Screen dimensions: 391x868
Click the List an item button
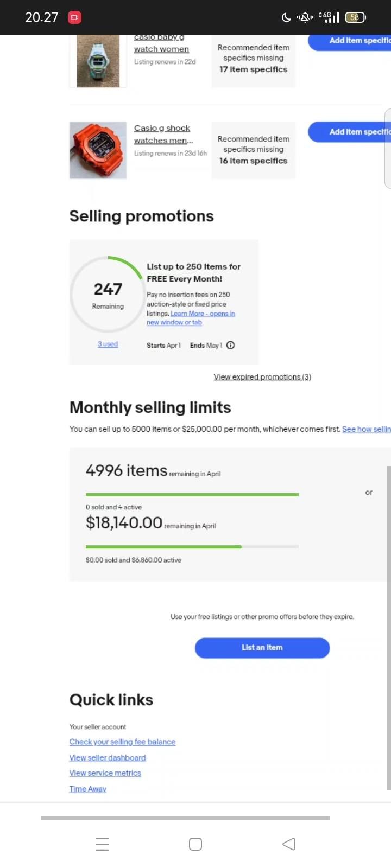click(262, 648)
